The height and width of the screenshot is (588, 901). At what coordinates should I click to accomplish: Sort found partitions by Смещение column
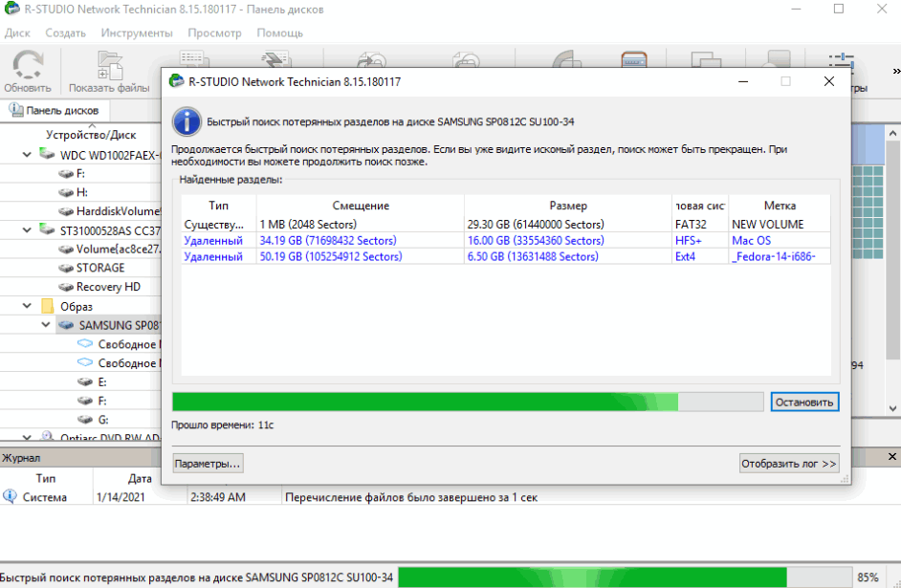[361, 206]
